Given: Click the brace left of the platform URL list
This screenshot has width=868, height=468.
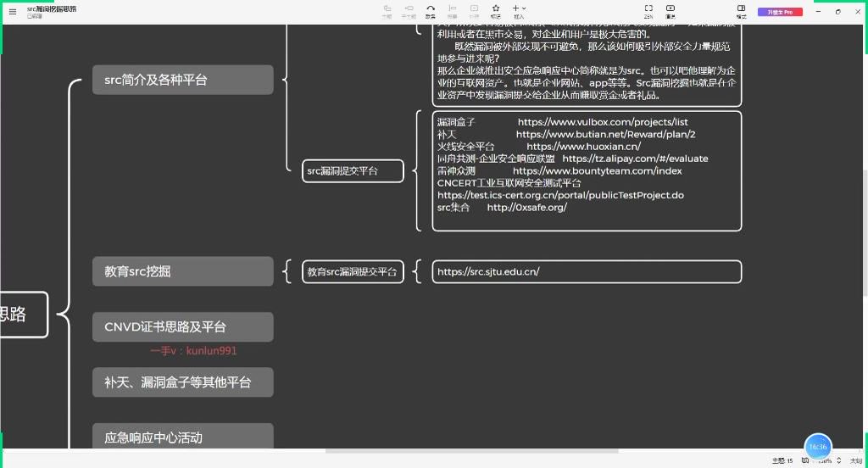Looking at the screenshot, I should [417, 170].
